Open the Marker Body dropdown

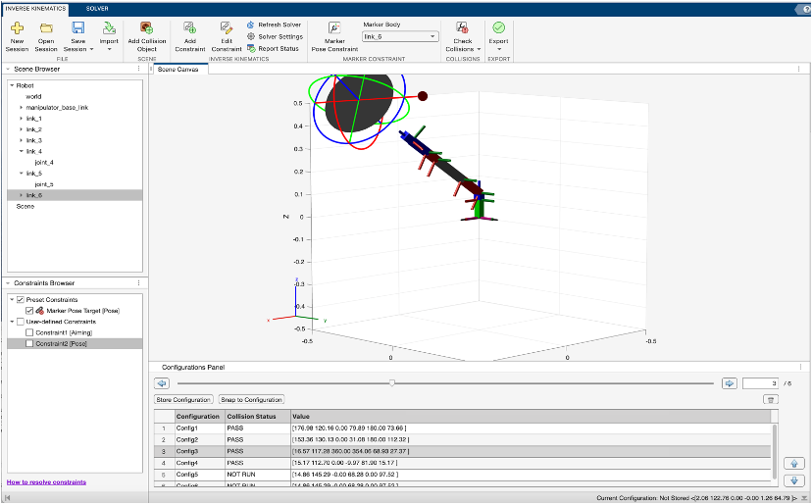399,36
